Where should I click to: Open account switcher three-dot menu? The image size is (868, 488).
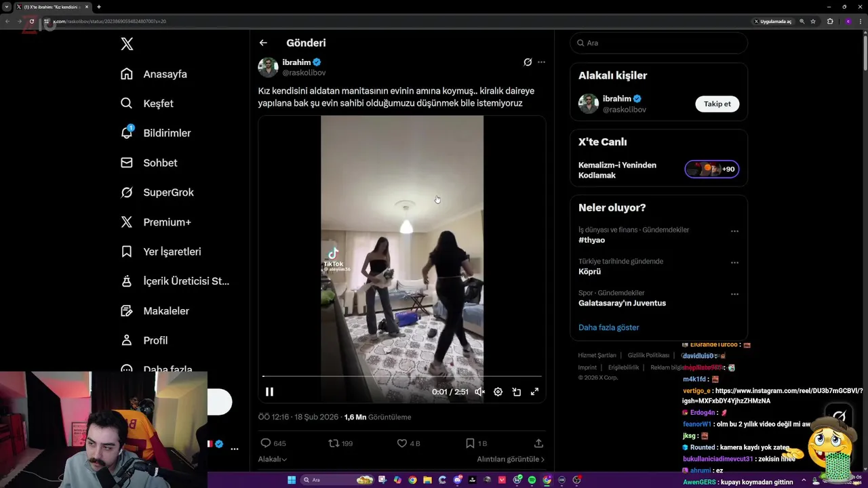[x=235, y=449]
